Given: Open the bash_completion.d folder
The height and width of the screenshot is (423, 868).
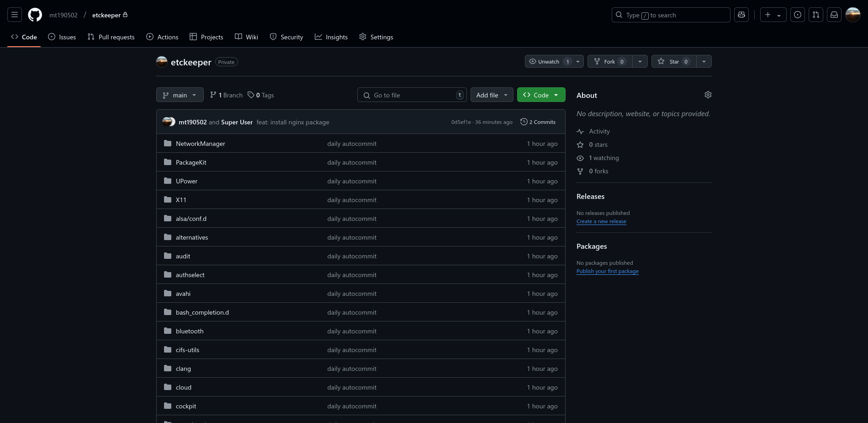Looking at the screenshot, I should (202, 312).
